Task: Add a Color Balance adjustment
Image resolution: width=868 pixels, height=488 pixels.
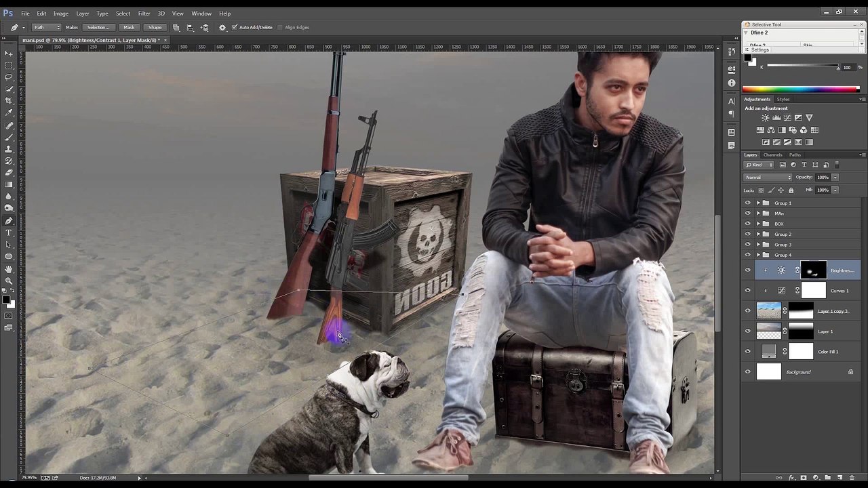Action: coord(771,130)
